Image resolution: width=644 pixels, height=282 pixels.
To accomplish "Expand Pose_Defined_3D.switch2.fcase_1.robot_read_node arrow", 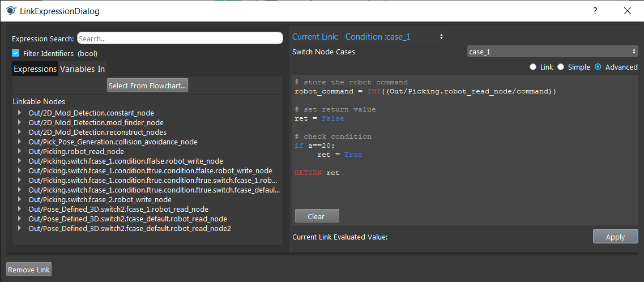I will tap(19, 209).
